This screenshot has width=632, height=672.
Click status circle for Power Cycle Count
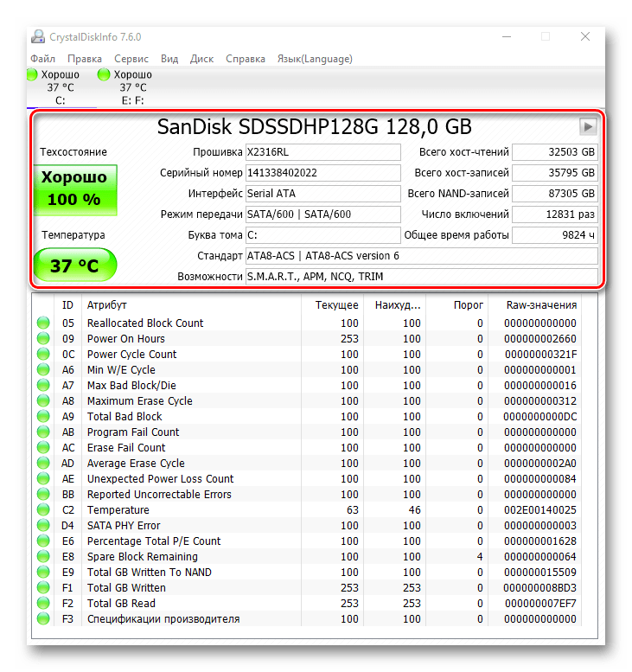[43, 354]
